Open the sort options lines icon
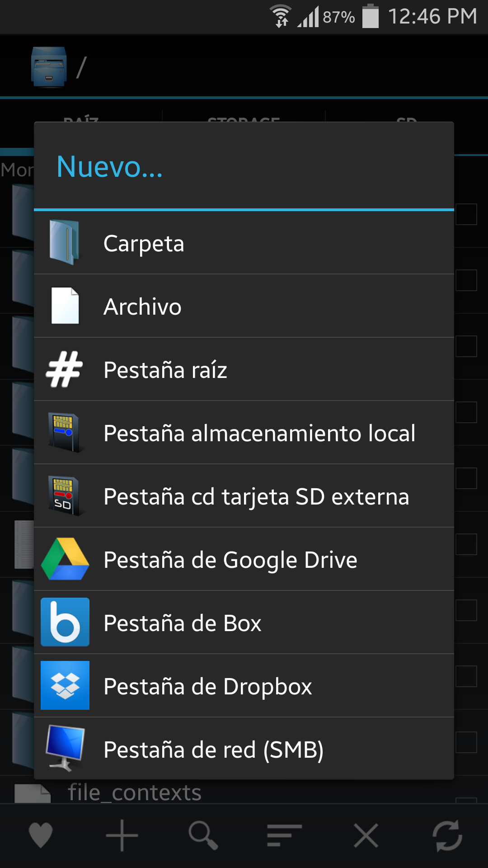Screen dimensions: 488x868 (284, 835)
